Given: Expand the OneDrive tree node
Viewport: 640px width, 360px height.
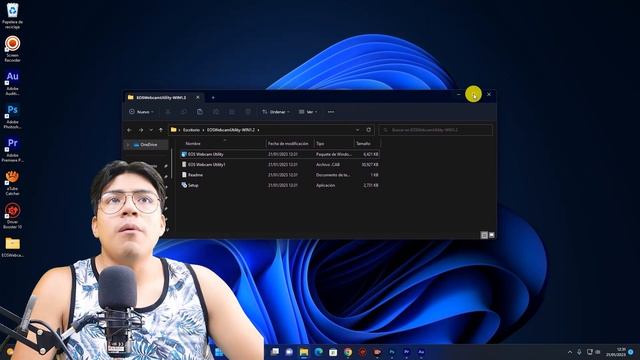Looking at the screenshot, I should click(128, 144).
